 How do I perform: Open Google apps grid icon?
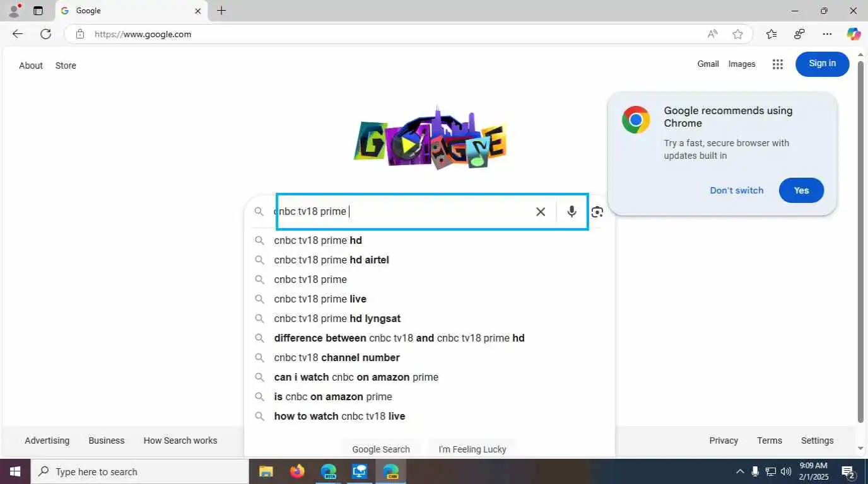[x=777, y=64]
